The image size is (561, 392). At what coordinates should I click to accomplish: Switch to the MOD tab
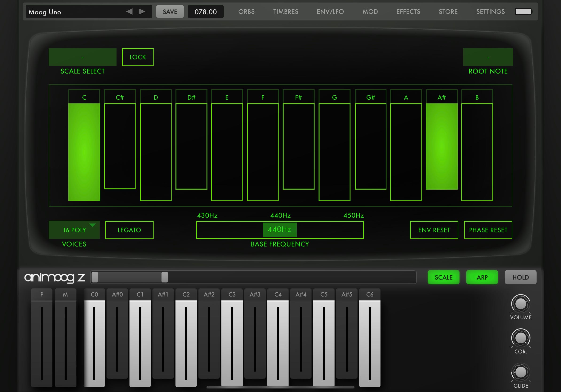point(370,12)
